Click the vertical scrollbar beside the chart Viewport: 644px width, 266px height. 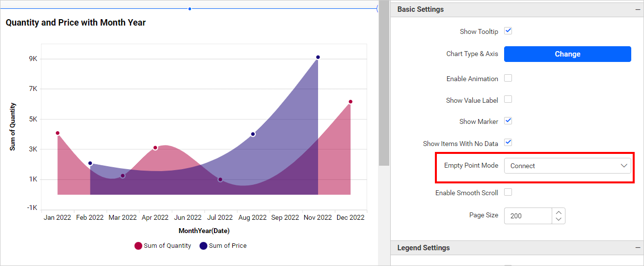coord(384,84)
